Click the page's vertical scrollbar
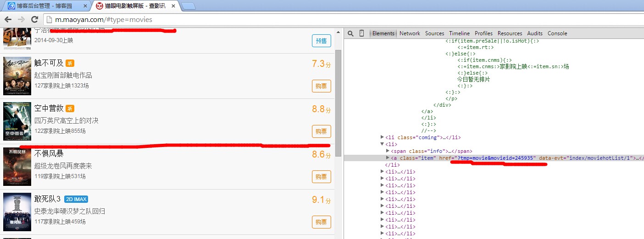 coord(339,103)
